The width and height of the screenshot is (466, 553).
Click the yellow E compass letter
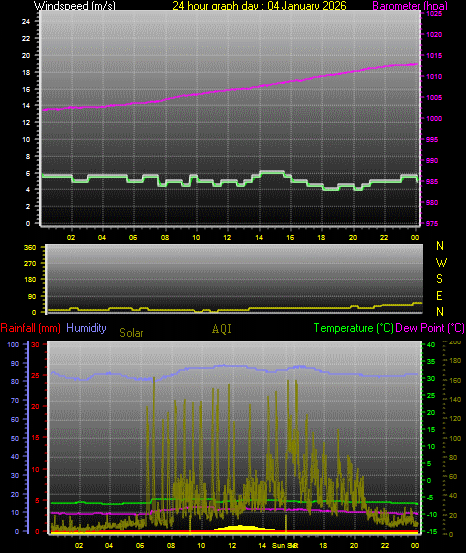(440, 296)
